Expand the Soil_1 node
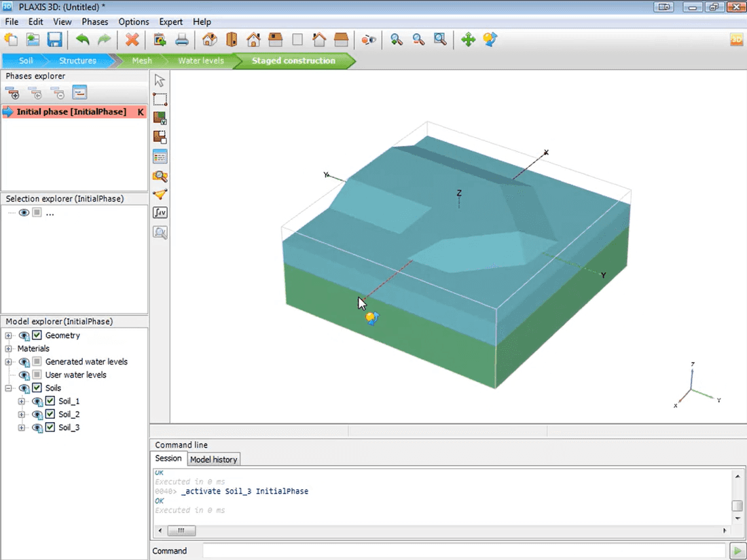This screenshot has width=747, height=560. click(x=22, y=401)
